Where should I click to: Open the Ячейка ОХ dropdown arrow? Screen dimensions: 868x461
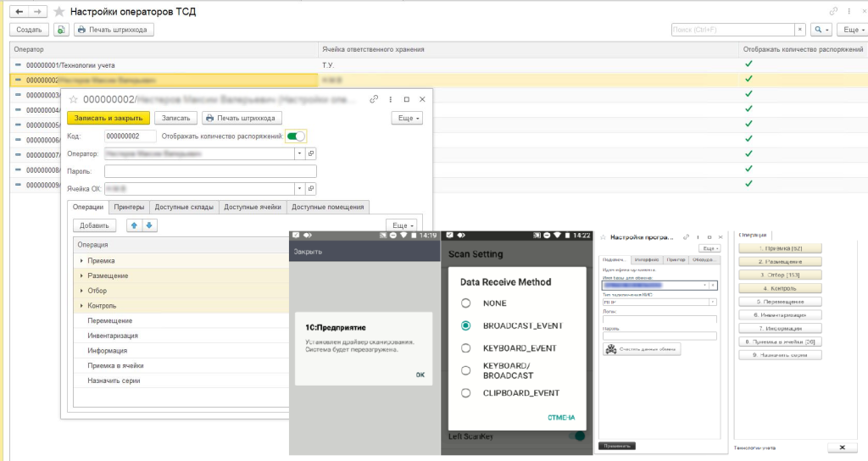click(299, 188)
